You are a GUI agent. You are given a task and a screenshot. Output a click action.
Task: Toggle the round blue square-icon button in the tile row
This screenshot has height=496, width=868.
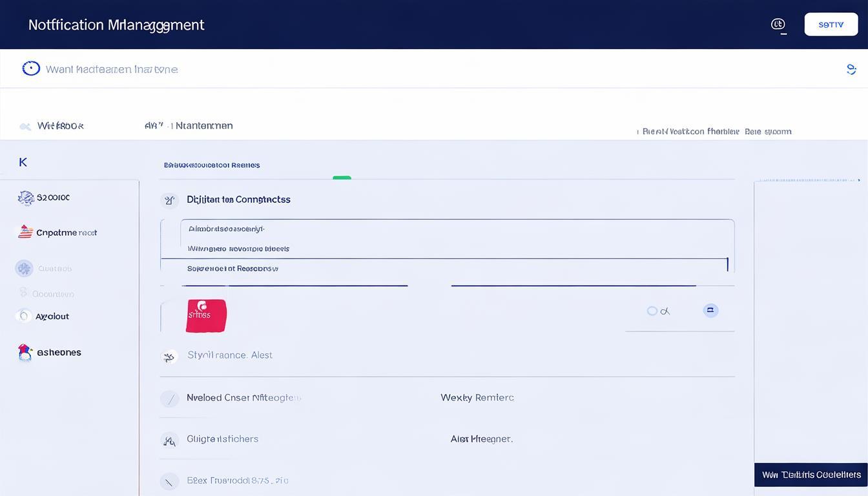pos(710,311)
